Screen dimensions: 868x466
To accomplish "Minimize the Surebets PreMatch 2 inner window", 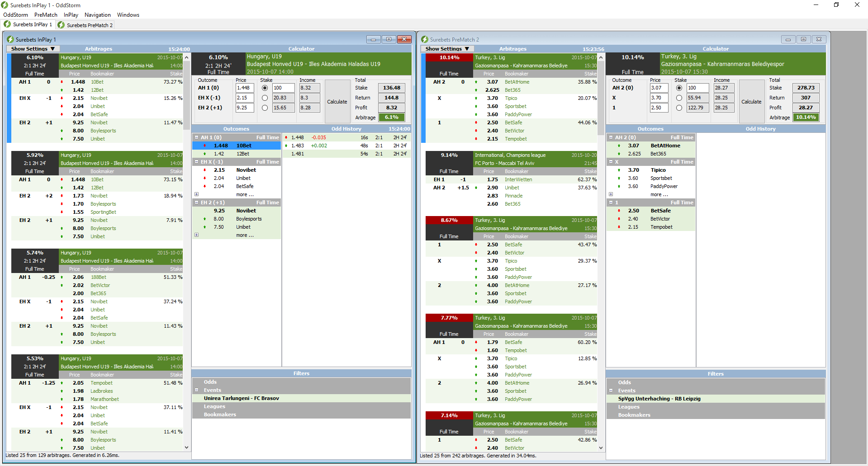I will tap(788, 39).
